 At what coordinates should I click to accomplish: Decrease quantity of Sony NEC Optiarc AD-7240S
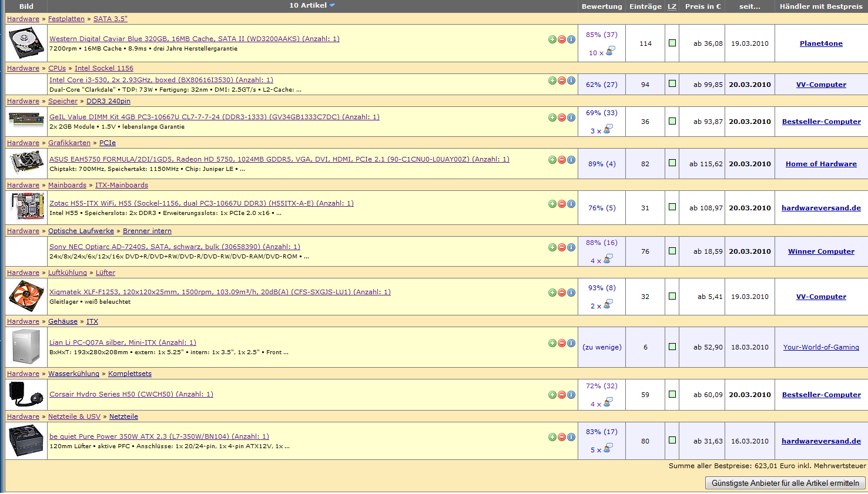(x=562, y=247)
